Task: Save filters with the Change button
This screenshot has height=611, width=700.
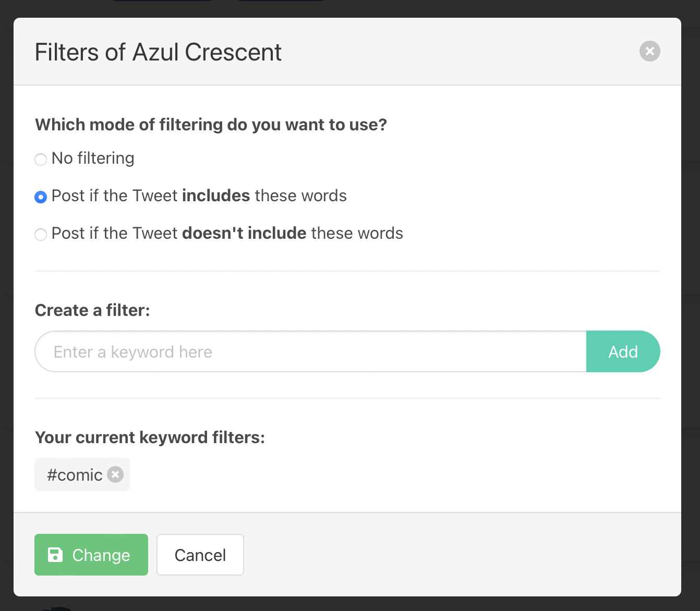Action: [91, 555]
